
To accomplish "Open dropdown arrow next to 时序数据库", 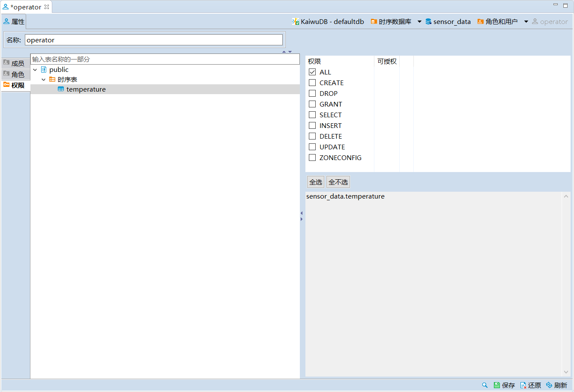I will click(419, 21).
